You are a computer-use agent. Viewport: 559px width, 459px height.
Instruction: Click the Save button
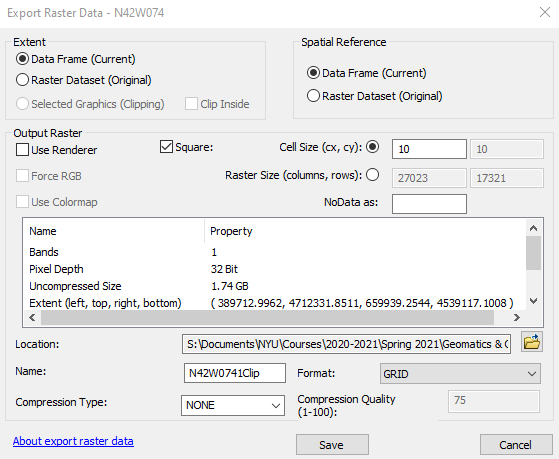click(332, 445)
